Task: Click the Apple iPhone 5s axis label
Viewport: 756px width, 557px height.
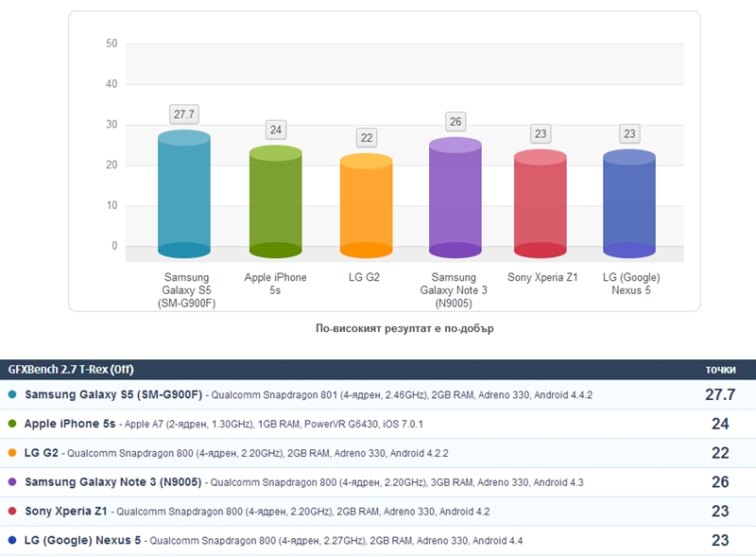Action: (x=275, y=284)
